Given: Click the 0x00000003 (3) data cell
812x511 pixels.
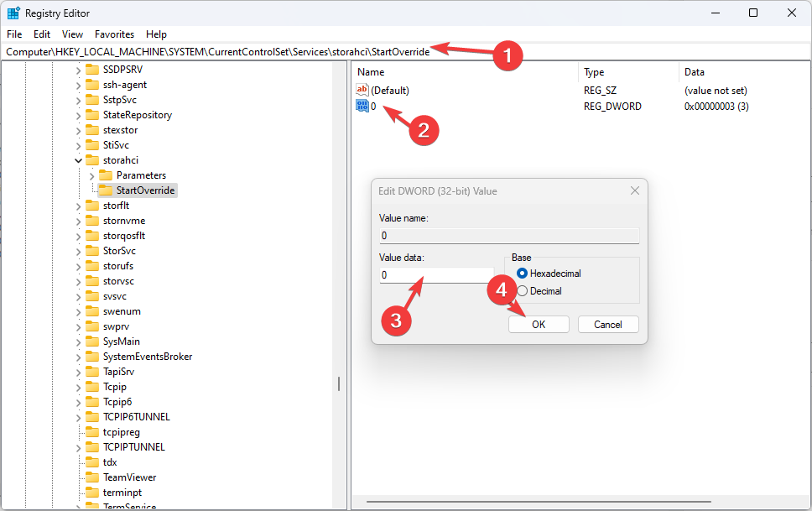Looking at the screenshot, I should (716, 107).
